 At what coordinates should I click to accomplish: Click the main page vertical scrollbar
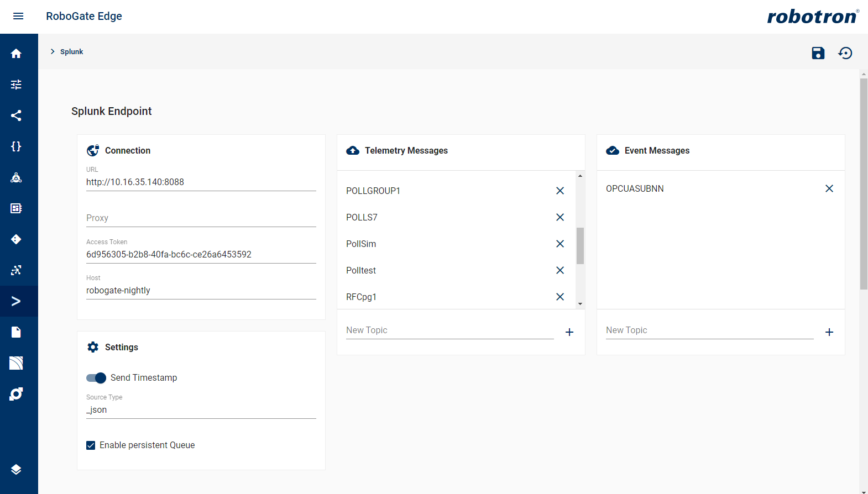click(864, 183)
